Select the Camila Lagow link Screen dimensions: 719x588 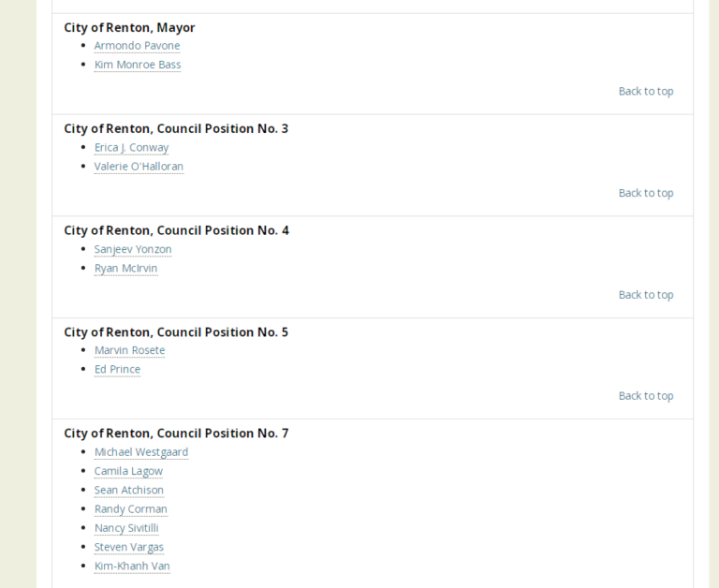[128, 471]
